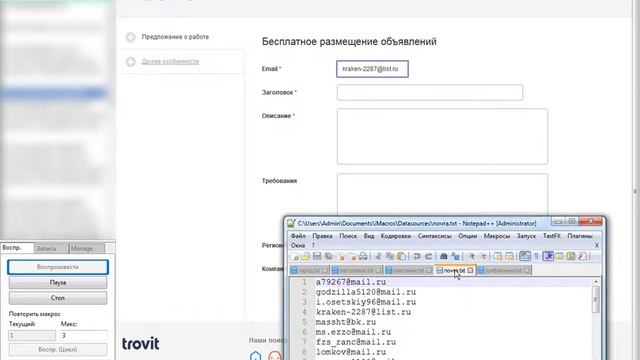Viewport: 640px width, 360px height.
Task: Switch to the first document tab in Notepad++
Action: click(309, 270)
